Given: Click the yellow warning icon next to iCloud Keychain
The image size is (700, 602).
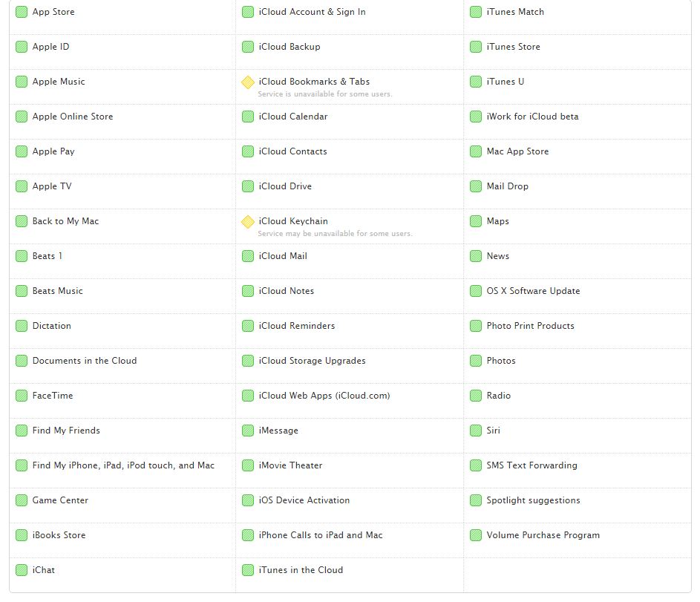Looking at the screenshot, I should click(248, 222).
